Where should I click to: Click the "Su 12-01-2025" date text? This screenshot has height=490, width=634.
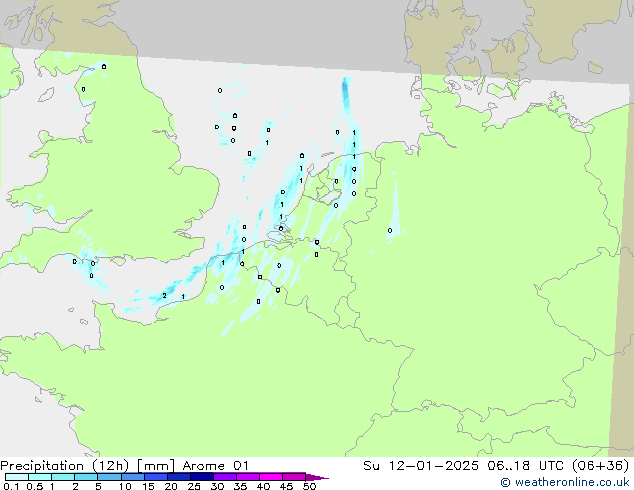click(x=421, y=466)
